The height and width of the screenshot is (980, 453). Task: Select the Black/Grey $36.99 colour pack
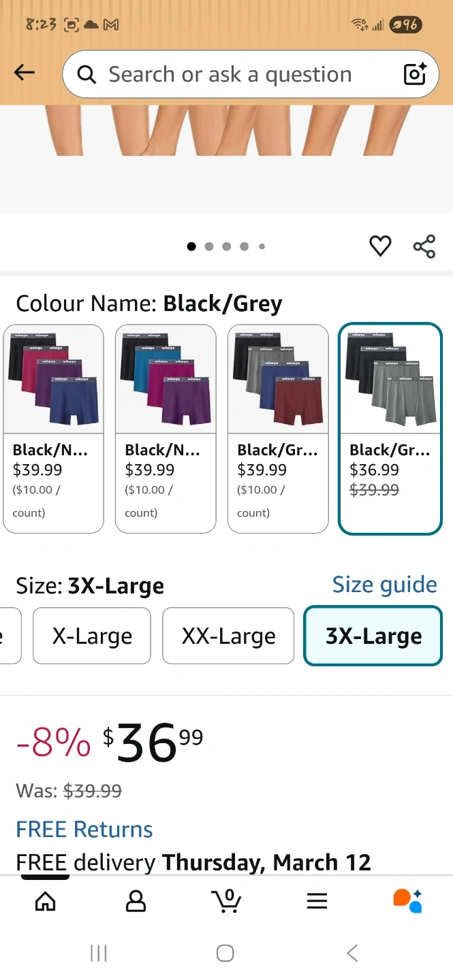point(390,428)
